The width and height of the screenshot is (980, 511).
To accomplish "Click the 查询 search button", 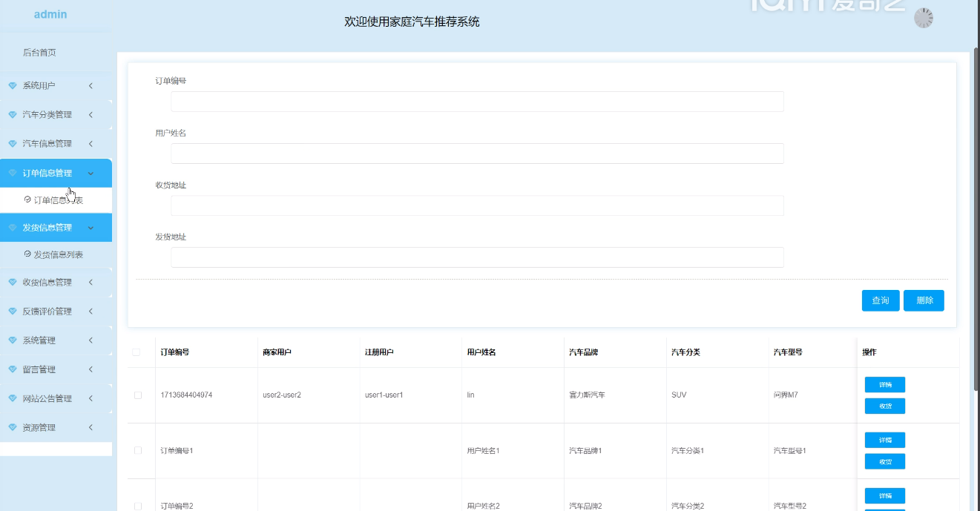I will click(880, 300).
